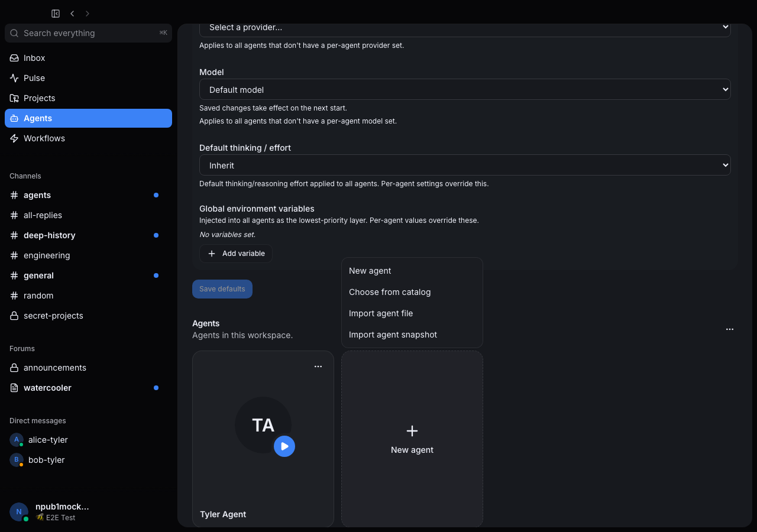Open the Agents section more options menu

click(730, 329)
